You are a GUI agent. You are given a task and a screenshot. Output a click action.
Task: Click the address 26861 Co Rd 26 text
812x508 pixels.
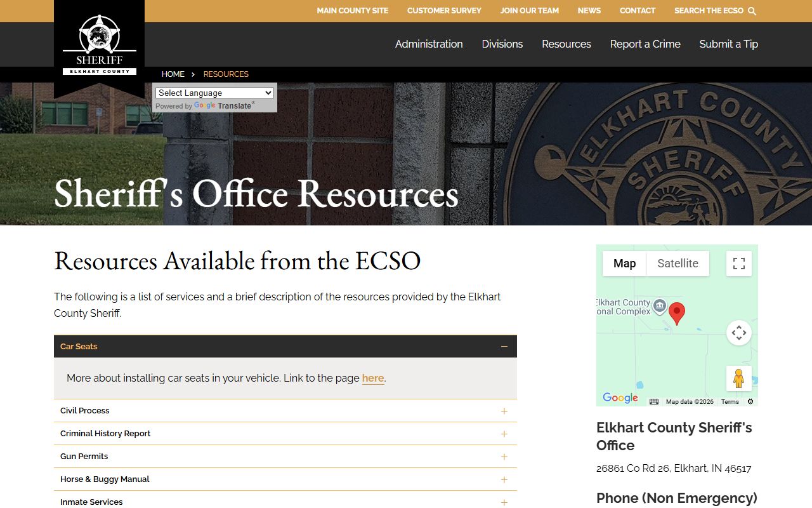pos(674,469)
